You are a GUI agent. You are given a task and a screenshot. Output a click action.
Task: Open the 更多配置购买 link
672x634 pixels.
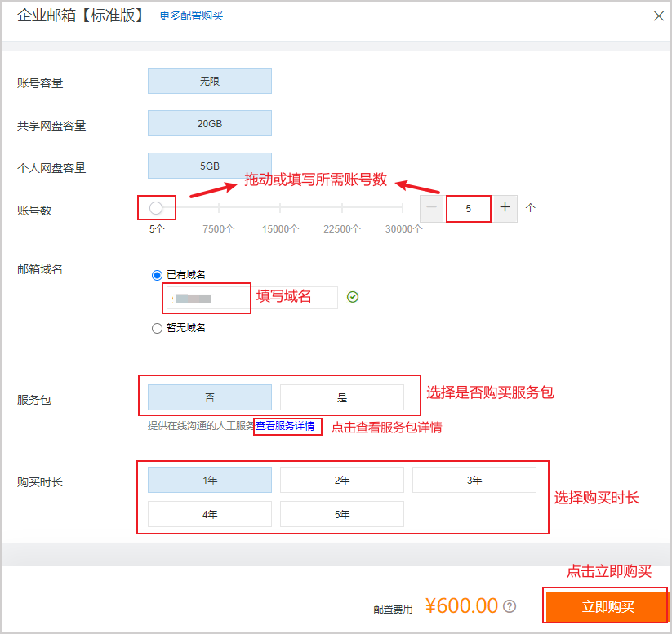point(191,16)
